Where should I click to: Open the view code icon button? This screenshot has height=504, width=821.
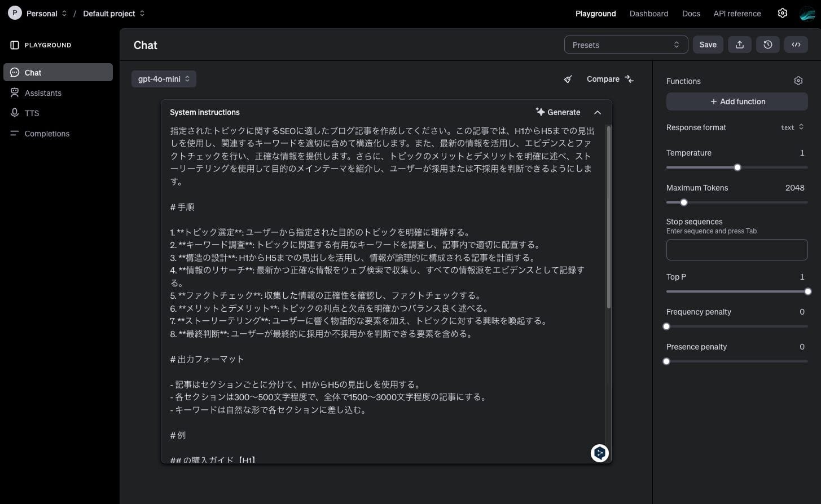point(796,45)
